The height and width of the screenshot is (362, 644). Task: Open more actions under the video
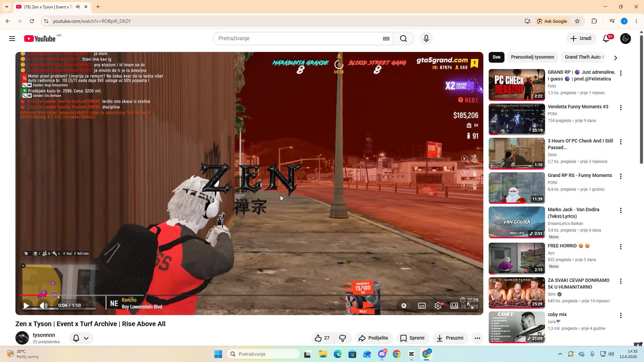(477, 338)
